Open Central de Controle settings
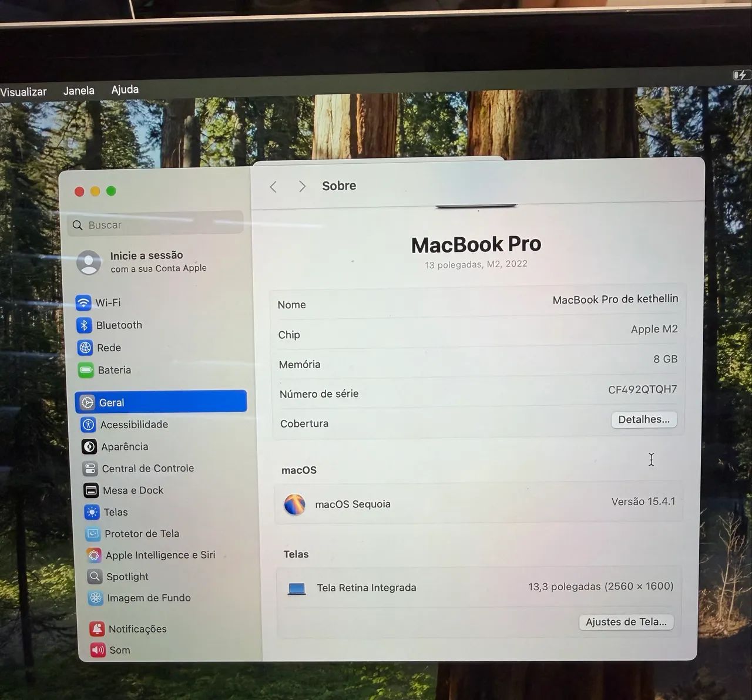The width and height of the screenshot is (752, 700). [138, 469]
